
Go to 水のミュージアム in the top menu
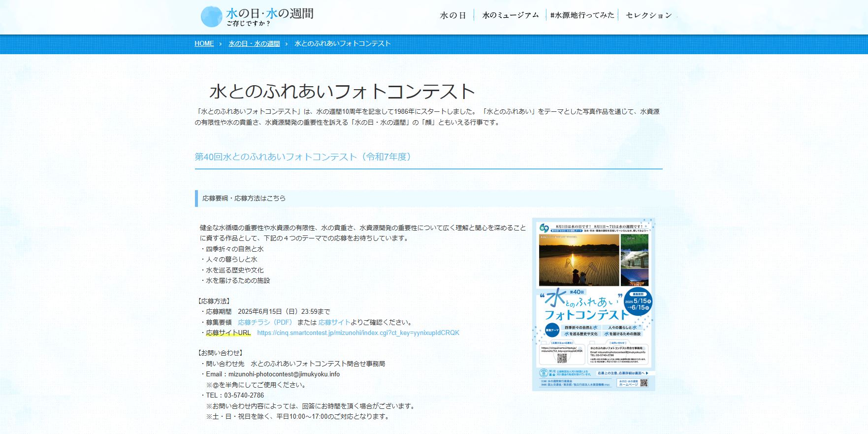pyautogui.click(x=511, y=15)
